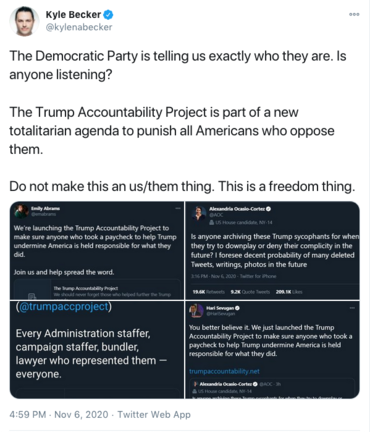
Task: Click the trumpaccountability.net link in Hari Sevugan's tweet
Action: pyautogui.click(x=224, y=371)
